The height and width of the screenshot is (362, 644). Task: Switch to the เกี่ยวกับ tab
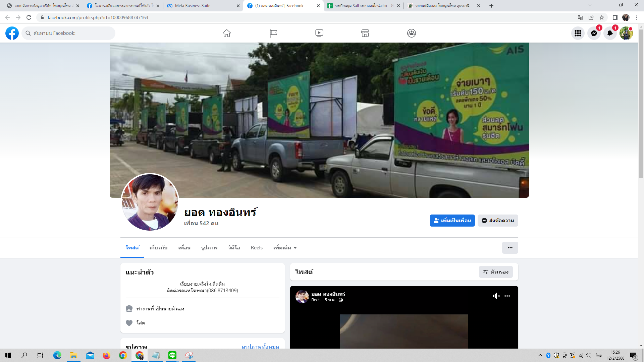158,248
